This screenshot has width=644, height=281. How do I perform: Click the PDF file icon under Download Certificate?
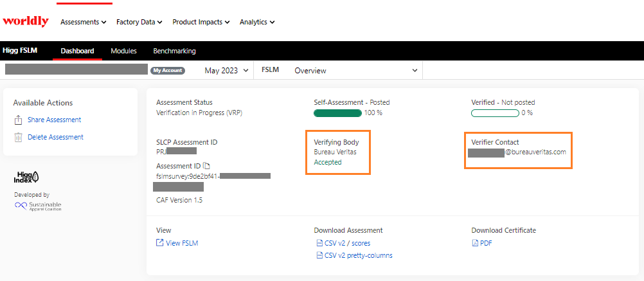point(475,243)
